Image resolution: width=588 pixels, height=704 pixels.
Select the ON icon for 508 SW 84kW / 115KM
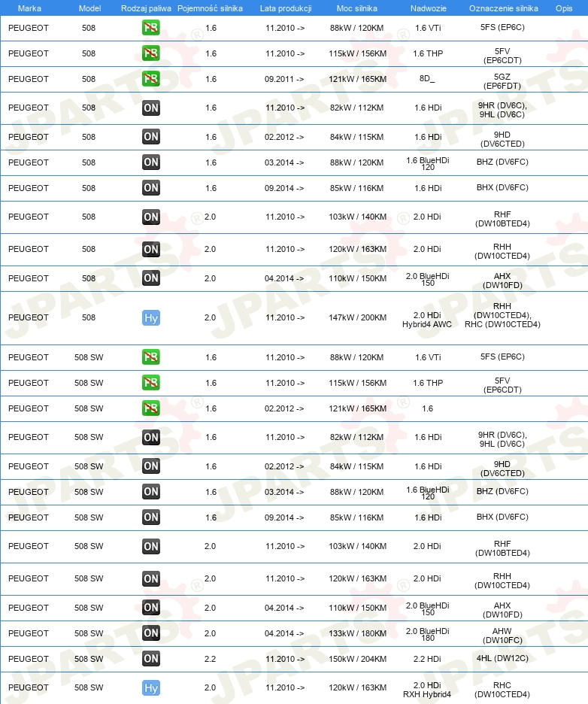tap(151, 466)
